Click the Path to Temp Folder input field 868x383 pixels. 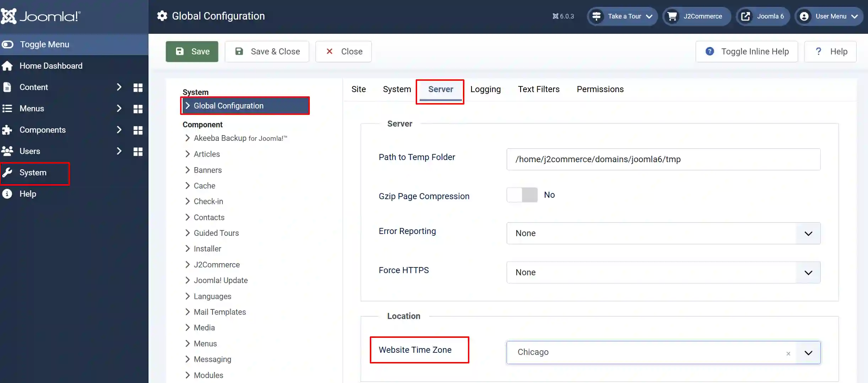(x=663, y=159)
